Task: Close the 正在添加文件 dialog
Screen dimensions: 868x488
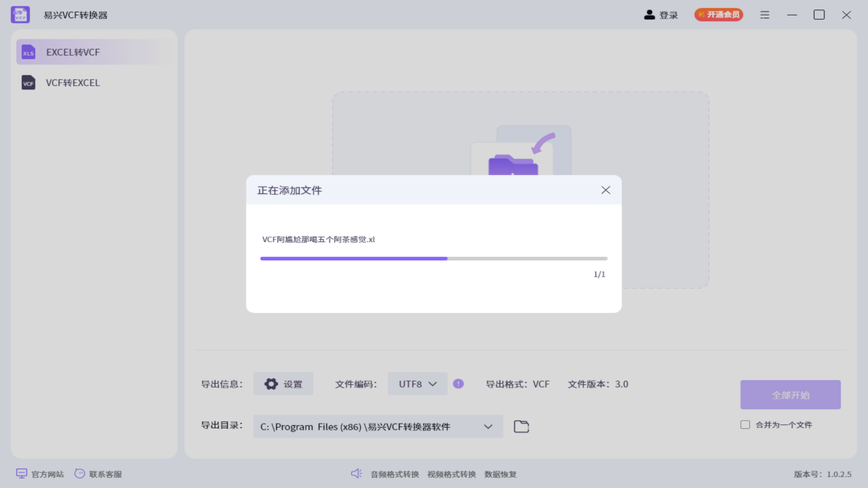Action: (x=606, y=190)
